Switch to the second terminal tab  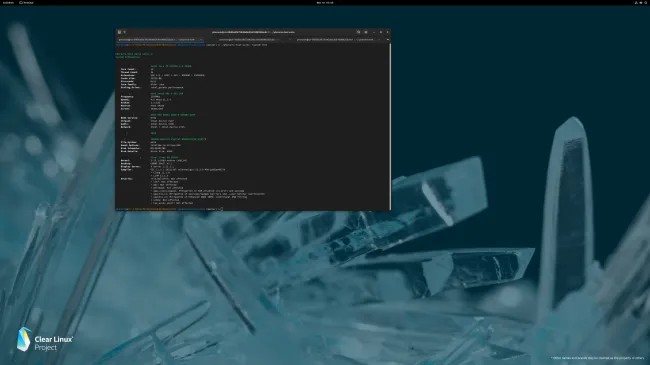point(250,40)
